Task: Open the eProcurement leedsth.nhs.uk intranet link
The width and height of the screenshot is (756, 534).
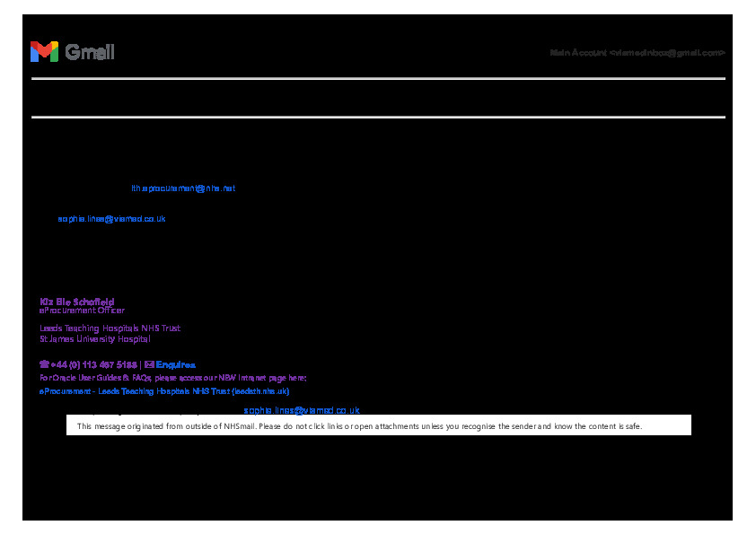Action: pyautogui.click(x=163, y=391)
